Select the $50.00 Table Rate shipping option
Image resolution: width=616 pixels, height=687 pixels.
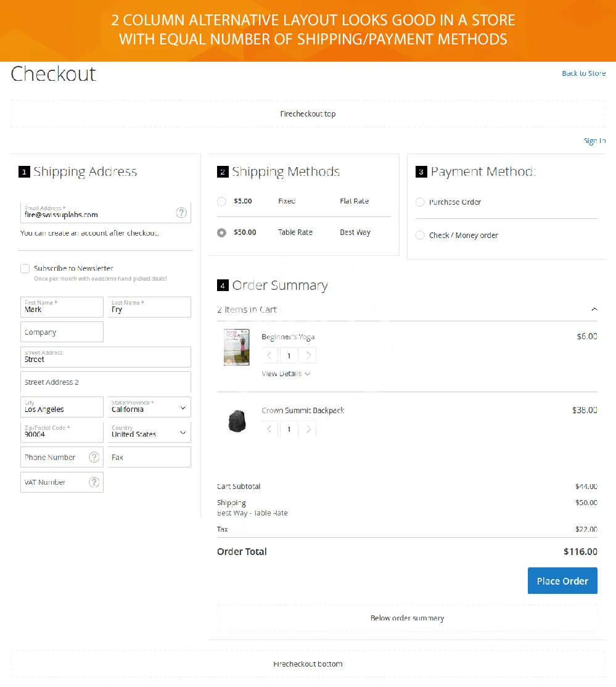point(222,233)
